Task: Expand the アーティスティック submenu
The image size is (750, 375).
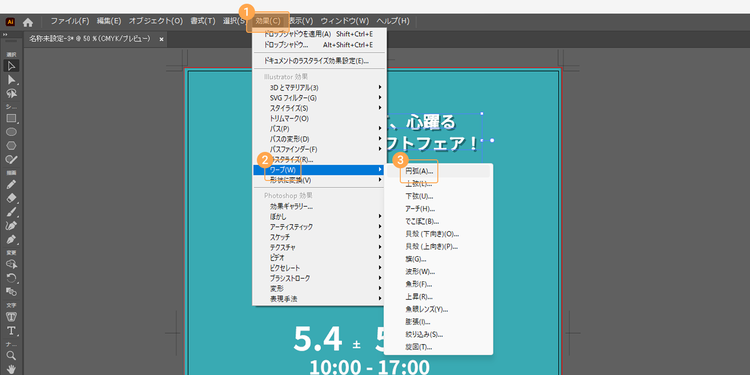Action: pyautogui.click(x=319, y=227)
